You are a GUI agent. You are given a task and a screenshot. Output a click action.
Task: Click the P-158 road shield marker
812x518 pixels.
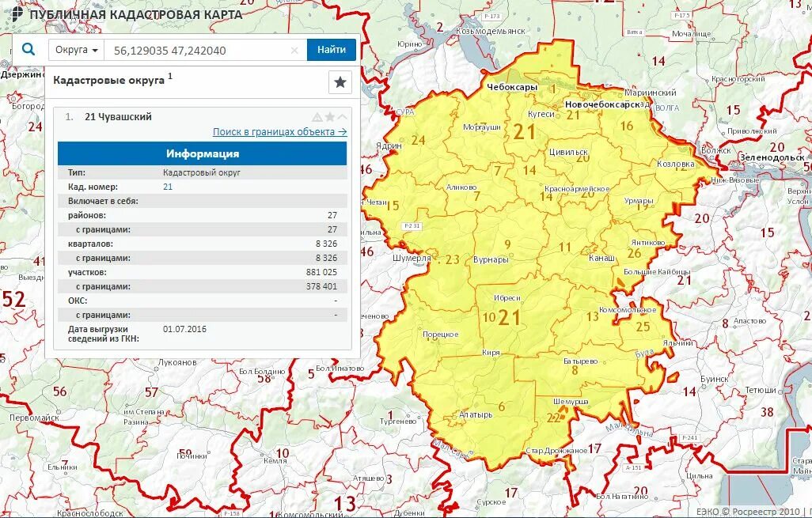pyautogui.click(x=231, y=514)
